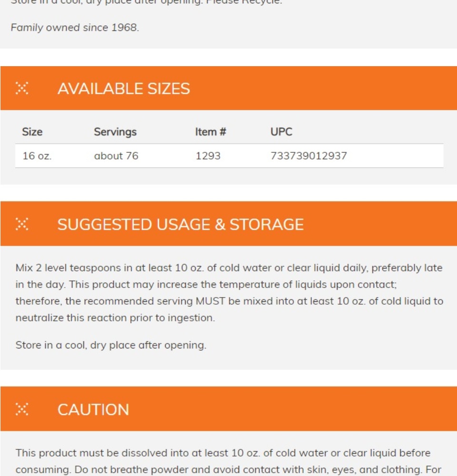Select the Size column header

pyautogui.click(x=32, y=132)
